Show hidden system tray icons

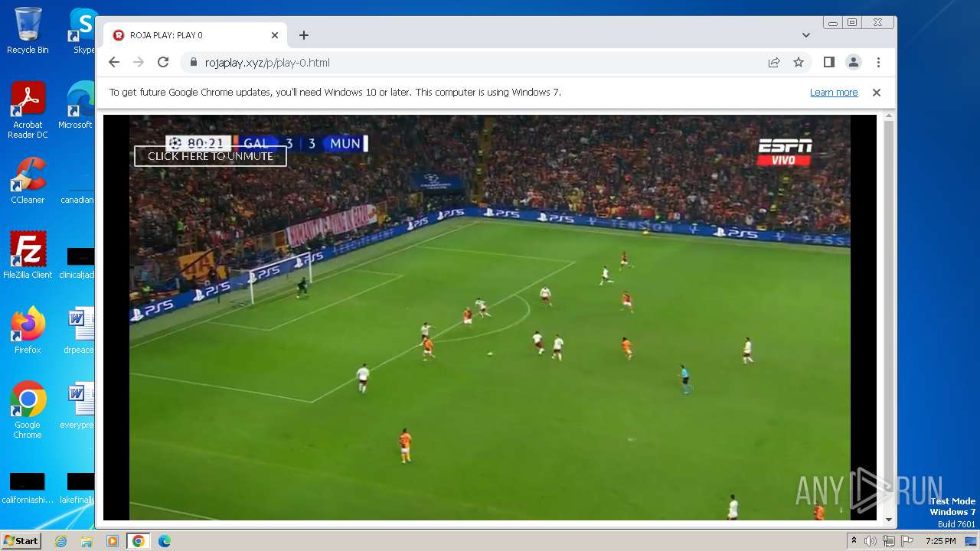point(854,541)
